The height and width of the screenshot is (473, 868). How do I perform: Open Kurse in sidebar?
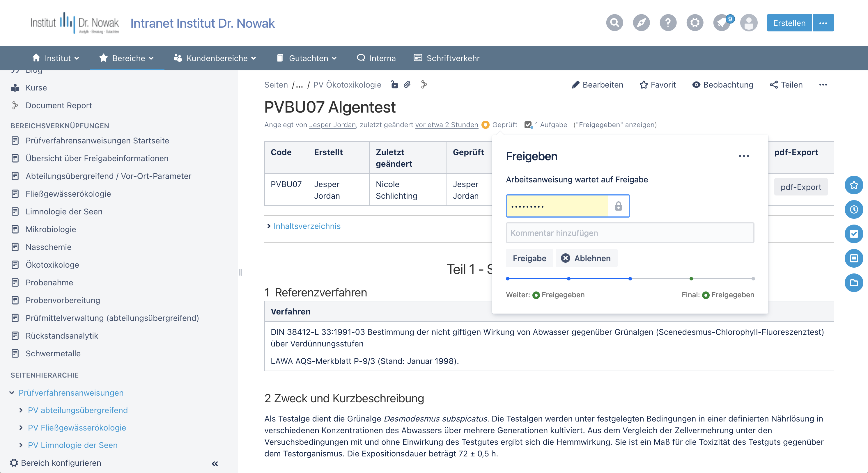click(36, 88)
